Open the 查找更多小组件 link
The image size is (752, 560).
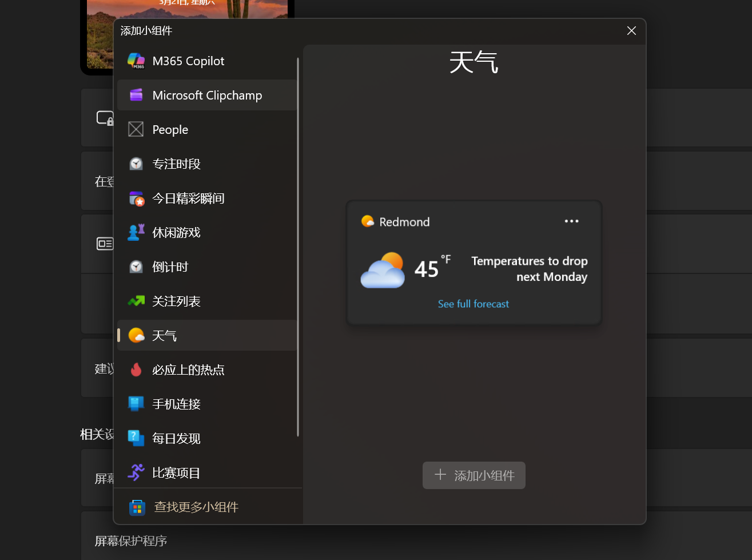[196, 507]
